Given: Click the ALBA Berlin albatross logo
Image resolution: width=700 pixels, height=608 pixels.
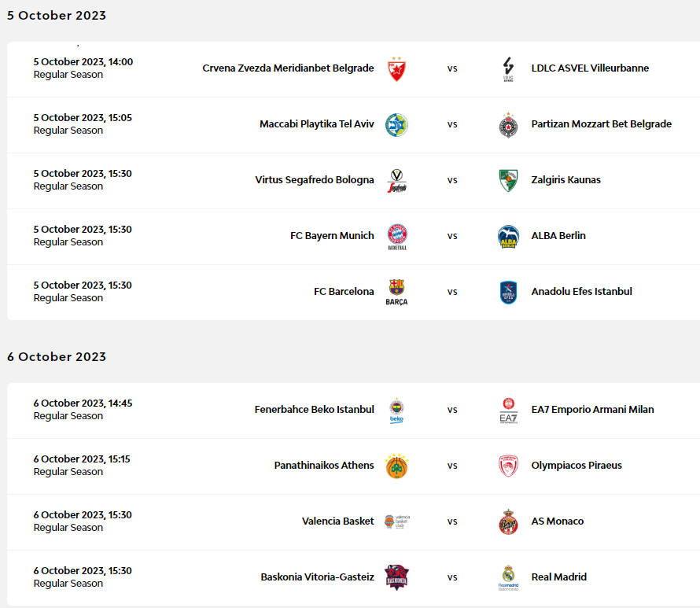Looking at the screenshot, I should [x=508, y=237].
